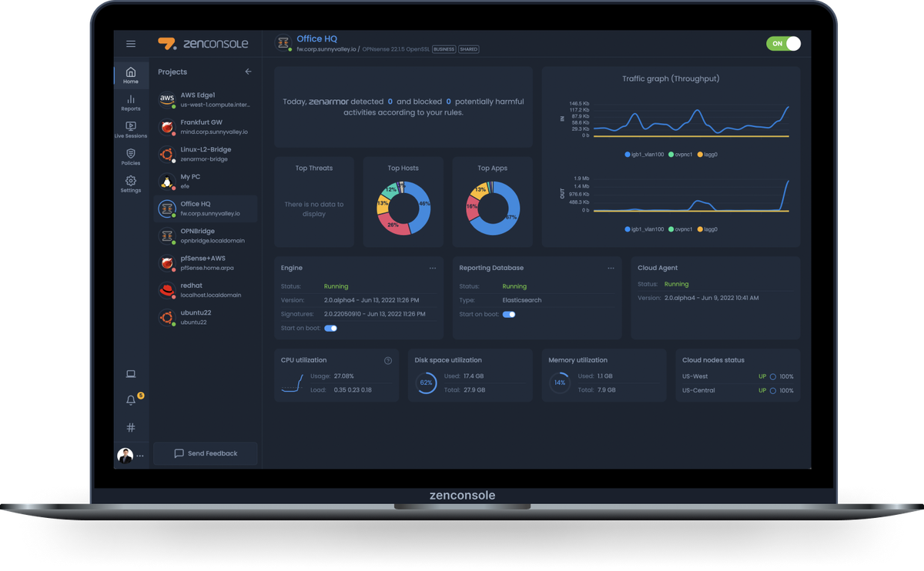
Task: Collapse the Projects panel with the arrow
Action: click(x=248, y=72)
